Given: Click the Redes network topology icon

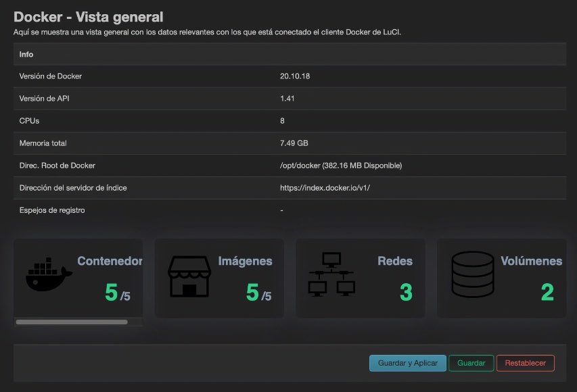Looking at the screenshot, I should [331, 274].
